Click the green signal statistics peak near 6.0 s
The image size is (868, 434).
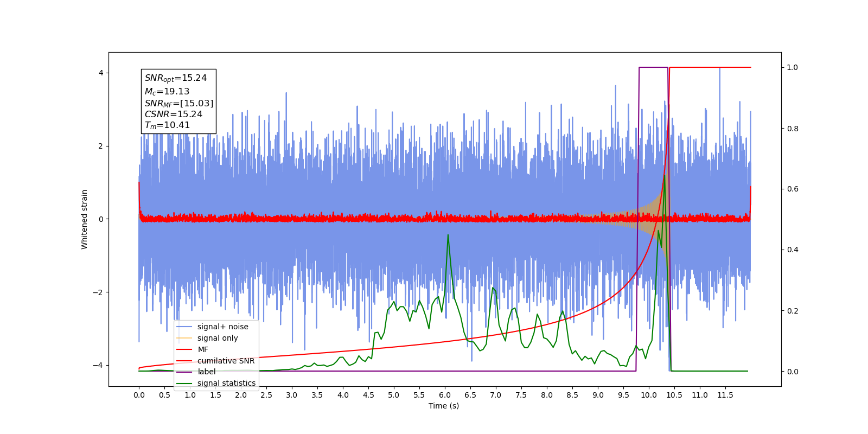[x=448, y=235]
